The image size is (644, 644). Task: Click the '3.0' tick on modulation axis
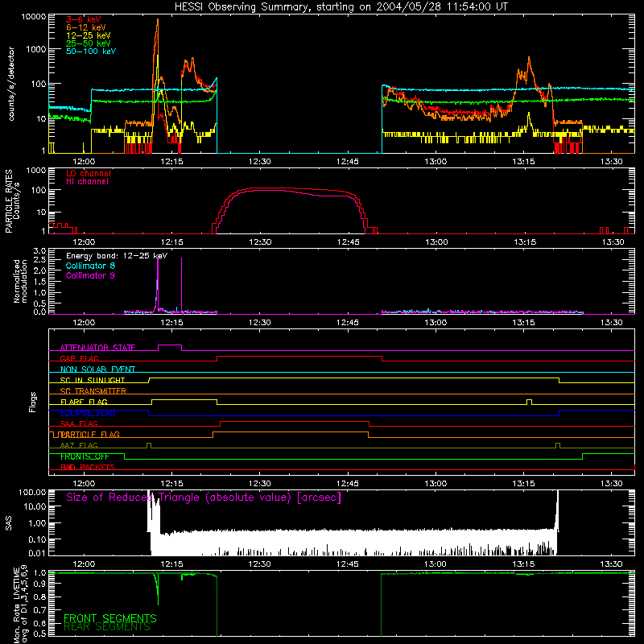point(39,251)
